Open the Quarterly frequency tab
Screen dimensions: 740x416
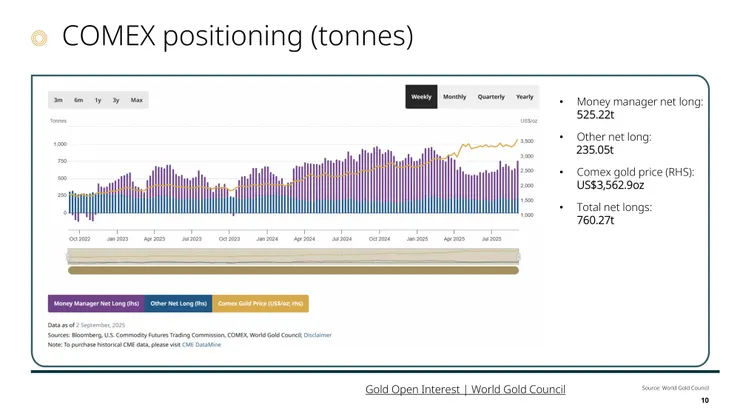point(491,97)
